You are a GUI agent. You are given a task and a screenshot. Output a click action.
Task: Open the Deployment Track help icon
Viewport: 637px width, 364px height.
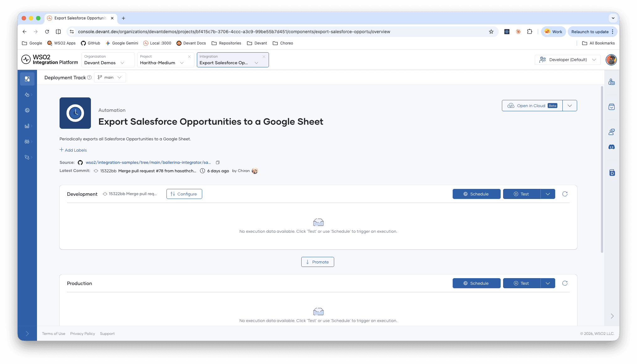89,77
